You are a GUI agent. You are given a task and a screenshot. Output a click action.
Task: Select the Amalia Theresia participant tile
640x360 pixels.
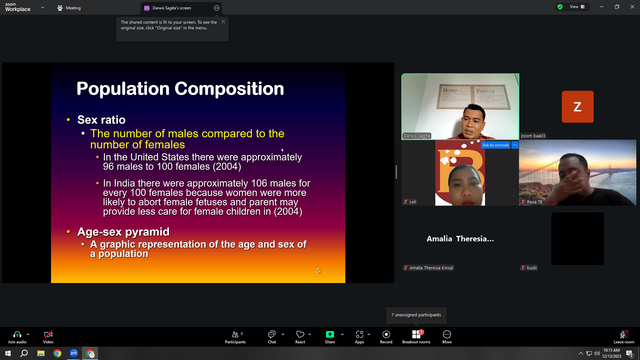pos(460,239)
